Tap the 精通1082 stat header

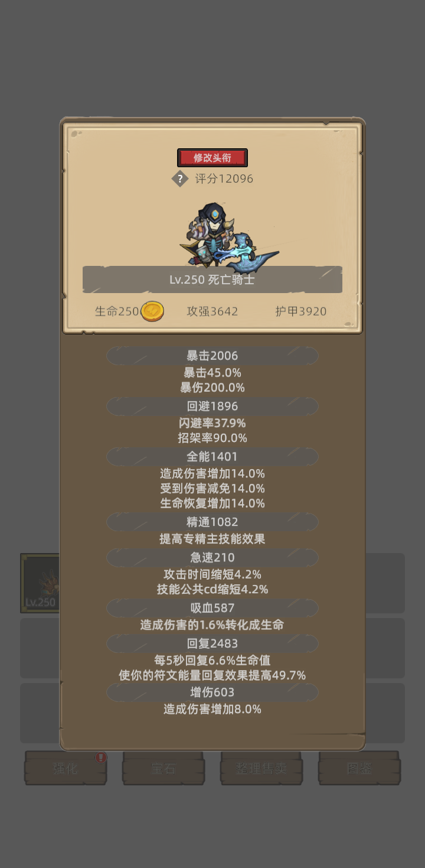(212, 522)
